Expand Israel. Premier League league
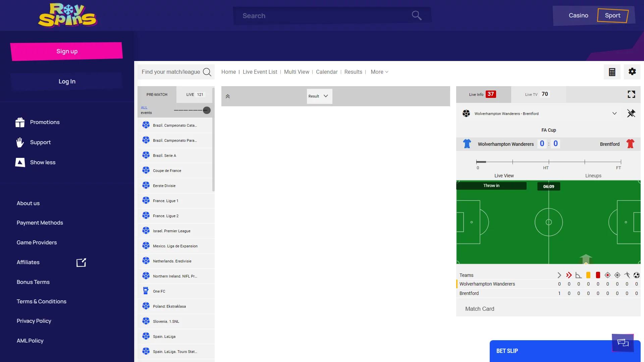644x362 pixels. point(176,231)
